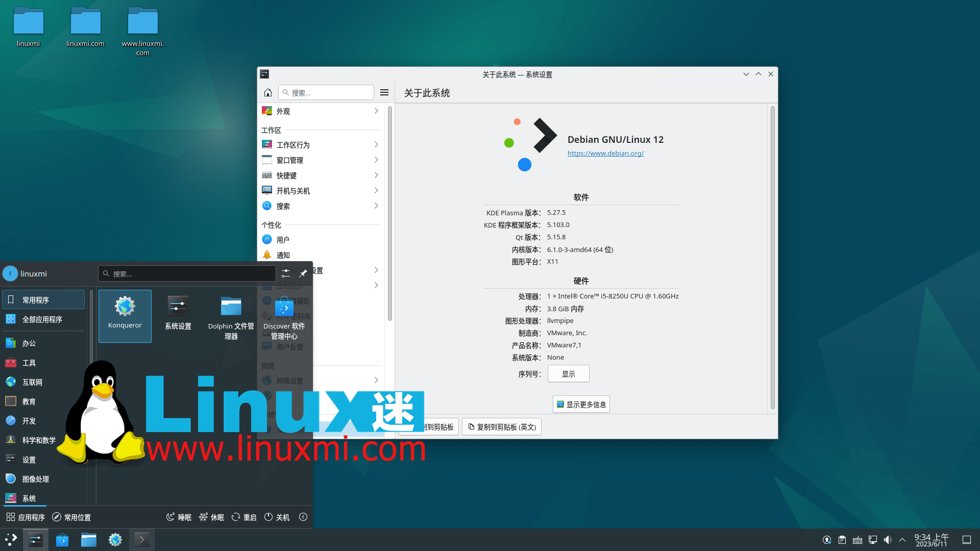Open Konsole terminal from taskbar
This screenshot has height=551, width=980.
point(141,540)
